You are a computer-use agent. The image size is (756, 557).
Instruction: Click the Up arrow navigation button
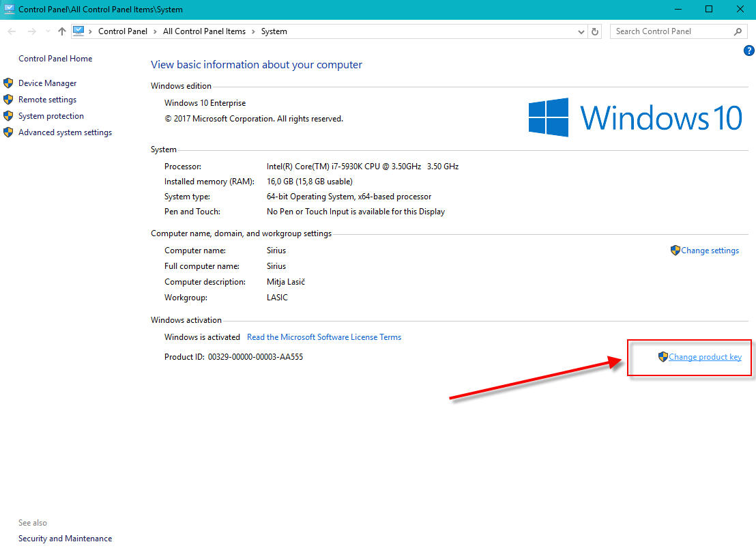tap(62, 31)
